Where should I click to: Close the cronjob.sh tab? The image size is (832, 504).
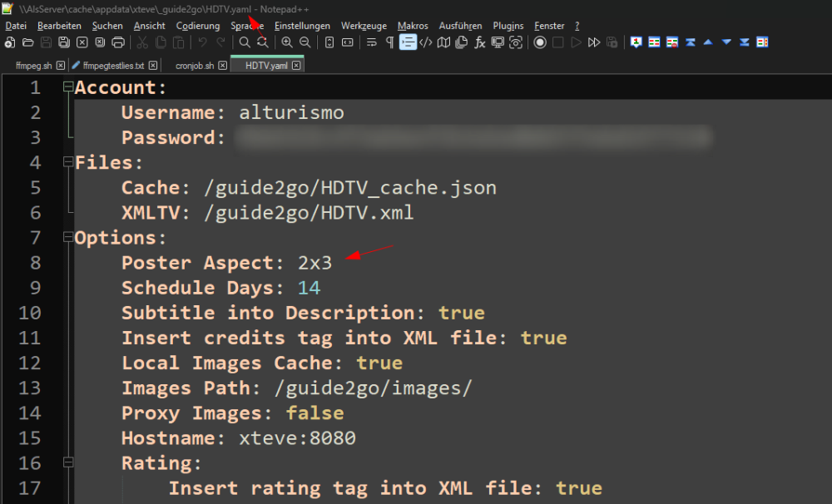coord(223,65)
